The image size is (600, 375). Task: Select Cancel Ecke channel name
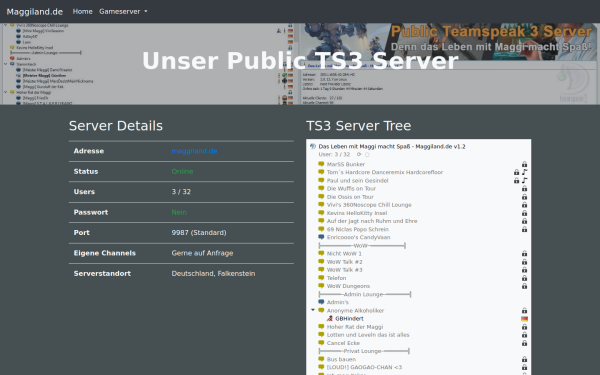[x=343, y=343]
